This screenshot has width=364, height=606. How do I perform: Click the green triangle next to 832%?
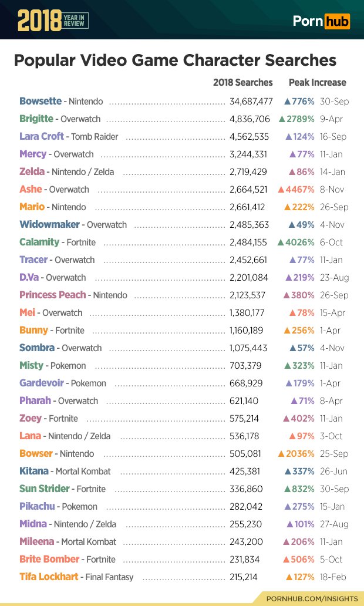pos(287,489)
